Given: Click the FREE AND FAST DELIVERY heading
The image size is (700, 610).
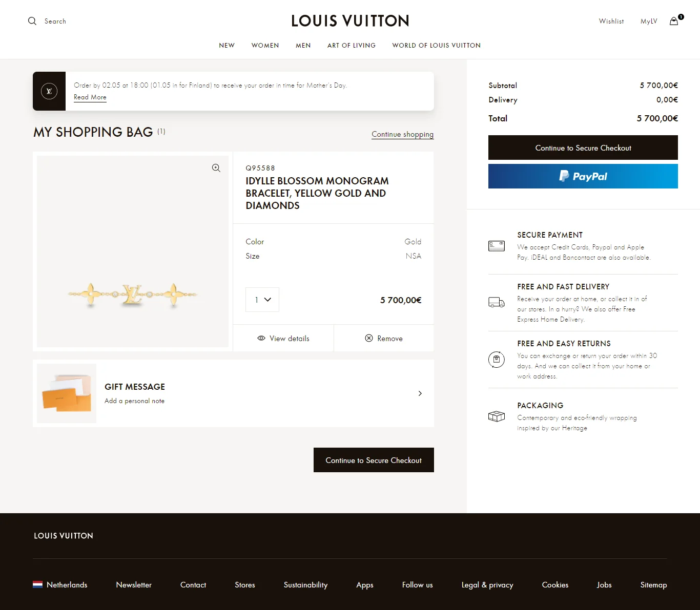Looking at the screenshot, I should pyautogui.click(x=563, y=287).
